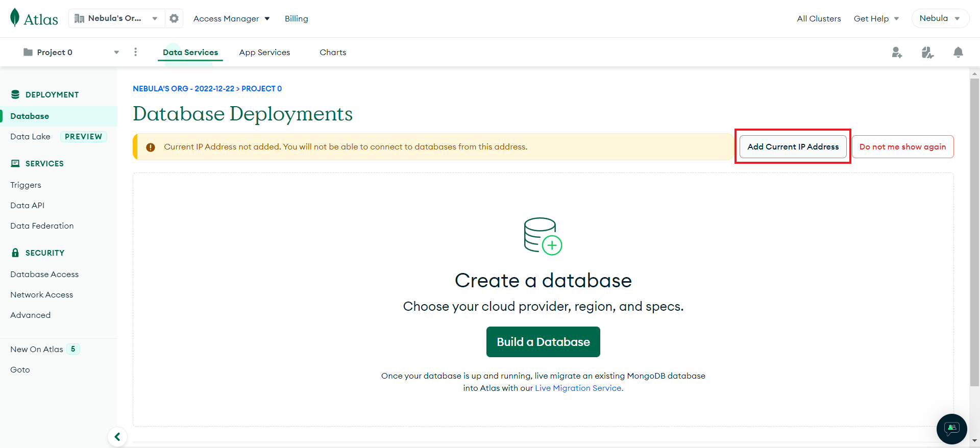Expand the Nebula's Org organization dropdown

(x=117, y=18)
